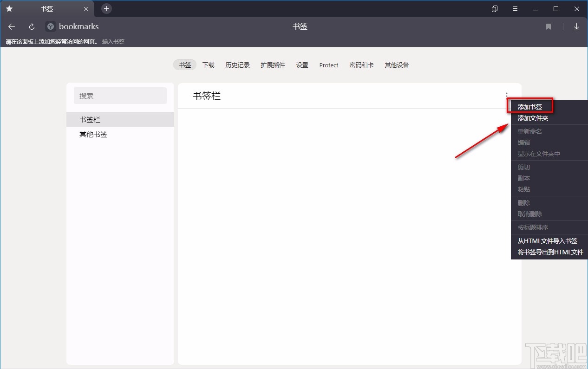Screen dimensions: 588x369
Task: Select 从HTML文件导入书签 menu entry
Action: pos(547,241)
